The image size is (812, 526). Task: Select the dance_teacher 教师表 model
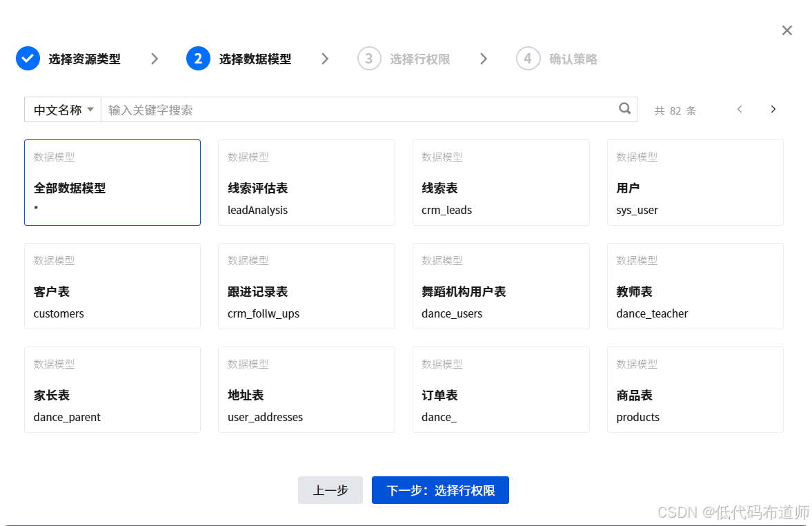(x=695, y=286)
